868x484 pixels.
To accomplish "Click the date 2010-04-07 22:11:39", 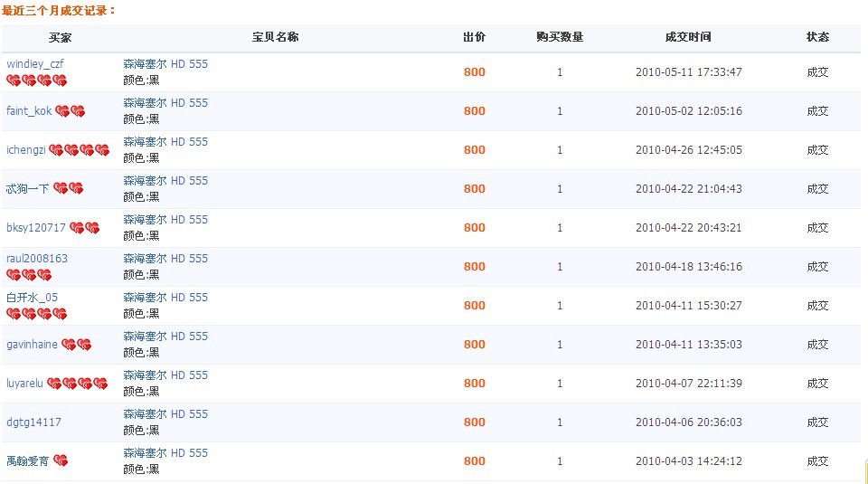I will click(689, 384).
